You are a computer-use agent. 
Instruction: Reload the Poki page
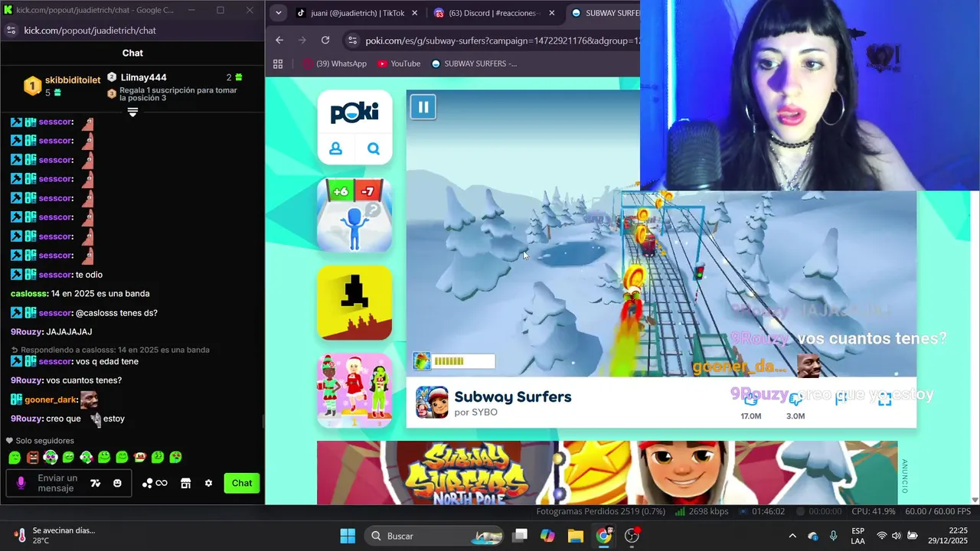(325, 41)
